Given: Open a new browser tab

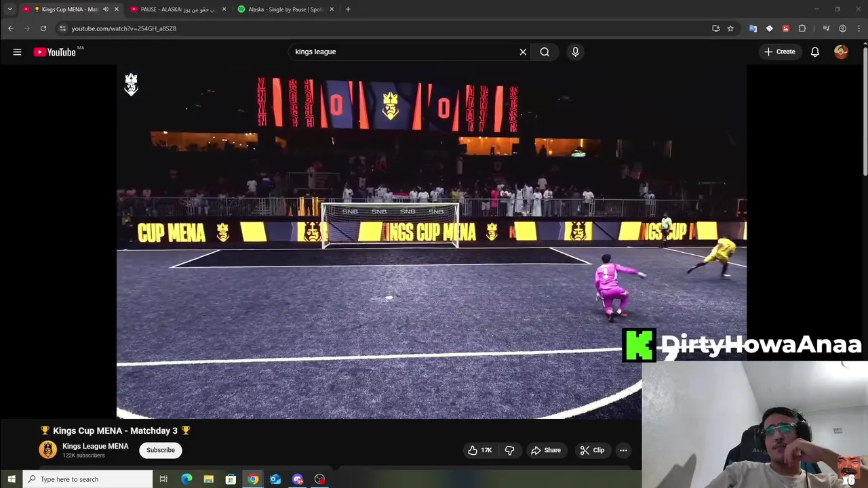Looking at the screenshot, I should 348,9.
